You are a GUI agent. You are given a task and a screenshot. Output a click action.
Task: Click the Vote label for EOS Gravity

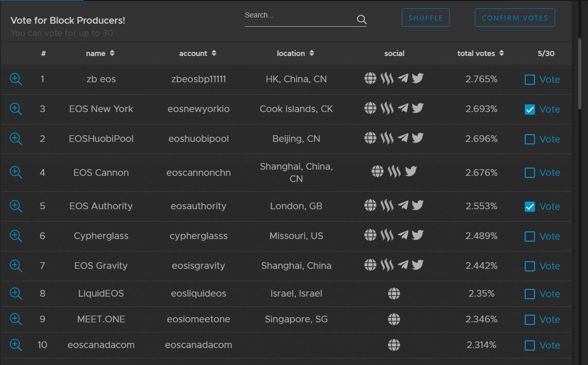[x=550, y=266]
